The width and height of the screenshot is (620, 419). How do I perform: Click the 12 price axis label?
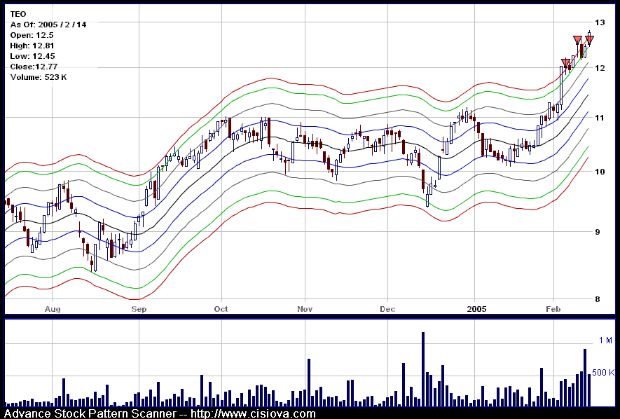tap(600, 68)
